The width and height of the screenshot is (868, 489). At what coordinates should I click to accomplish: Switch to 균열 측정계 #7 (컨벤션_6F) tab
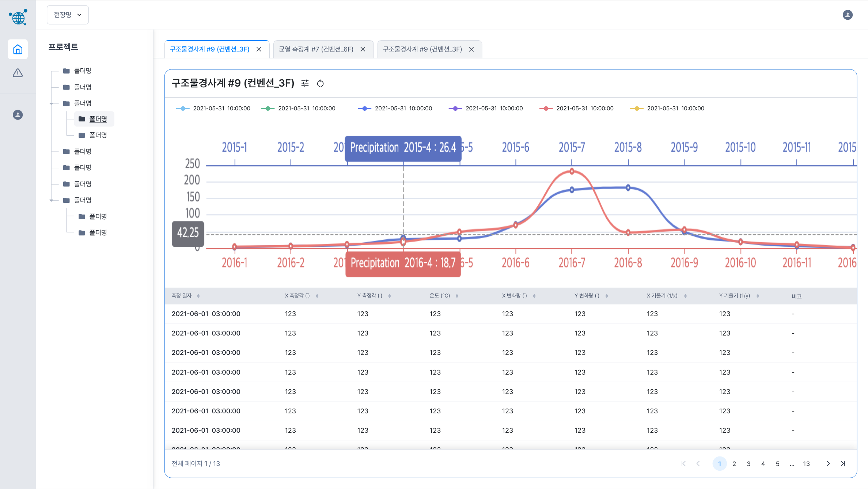tap(316, 49)
